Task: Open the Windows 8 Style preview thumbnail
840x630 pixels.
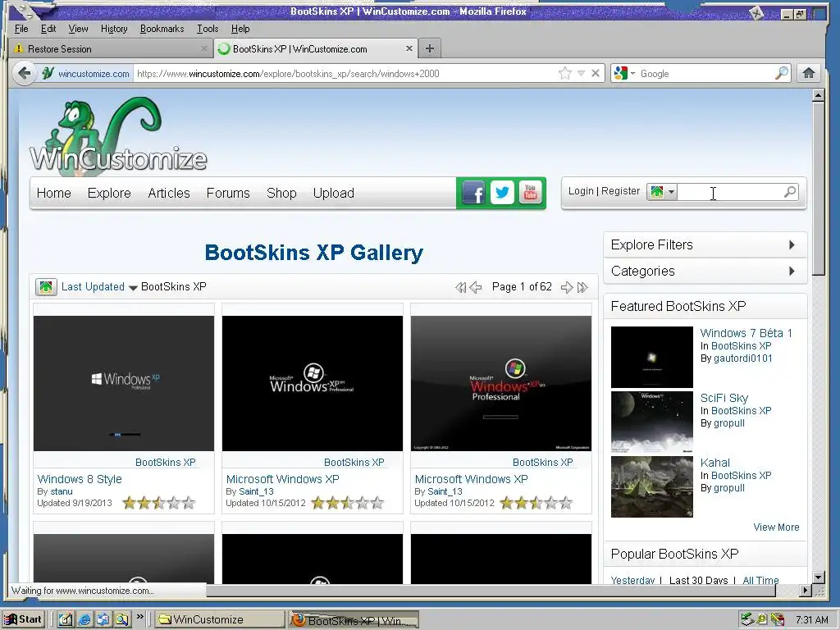Action: click(x=124, y=383)
